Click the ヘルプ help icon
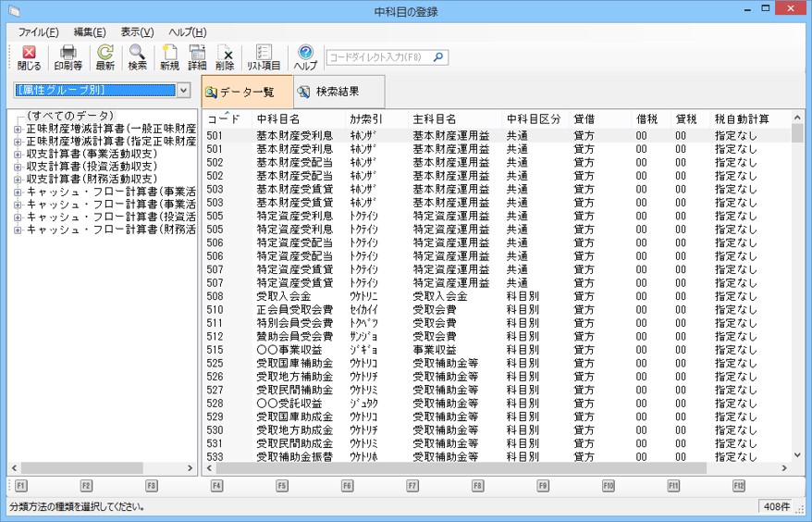812x522 pixels. [x=305, y=57]
